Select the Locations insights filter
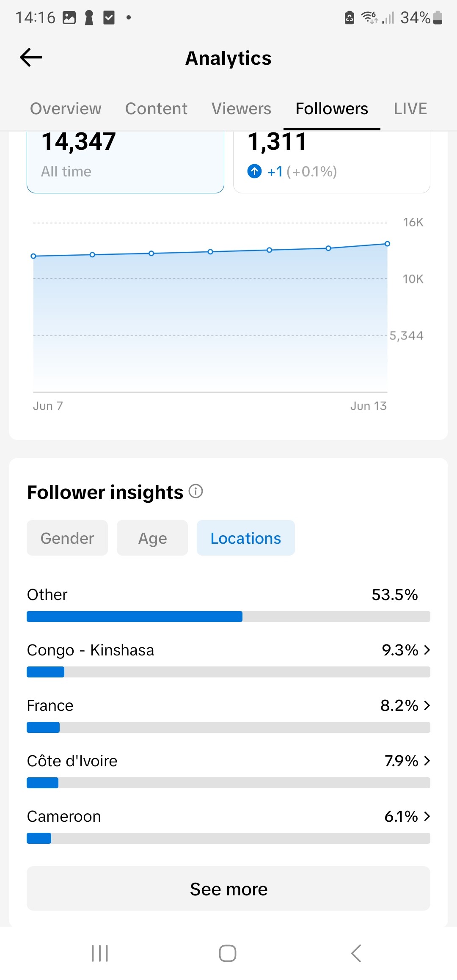 pyautogui.click(x=246, y=538)
